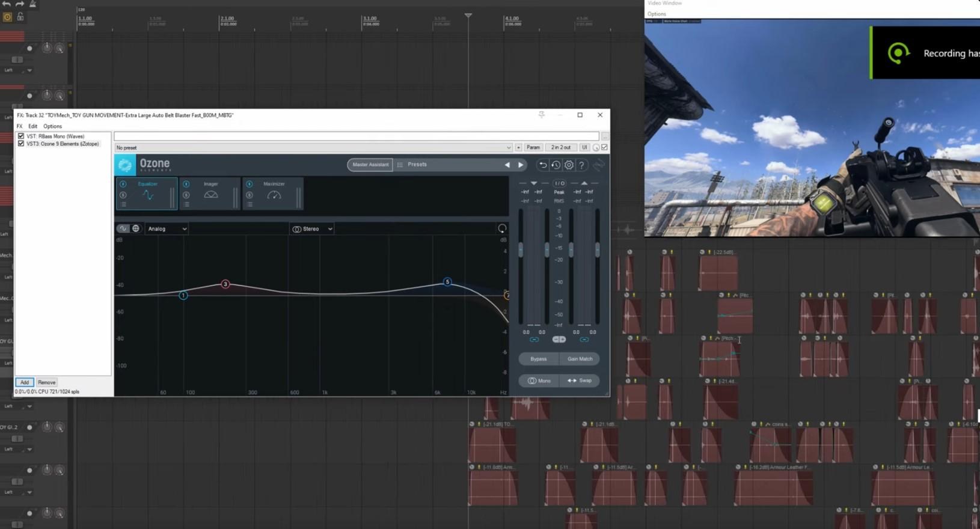Go to previous Ozone preset arrow
The width and height of the screenshot is (980, 529).
507,165
